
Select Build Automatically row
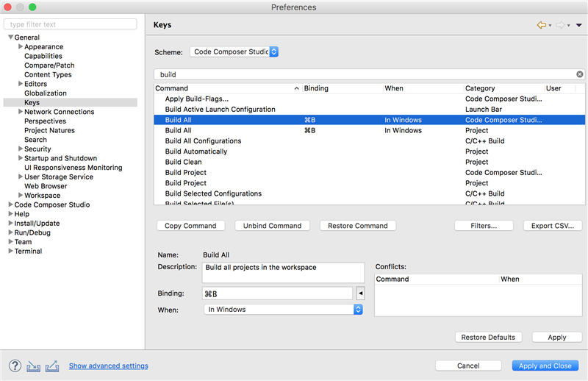coord(370,152)
